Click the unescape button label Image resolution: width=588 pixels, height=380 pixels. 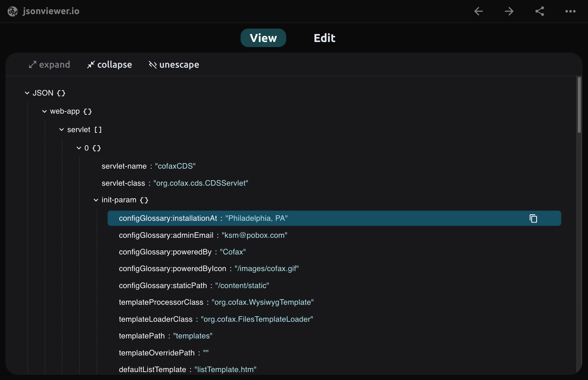tap(179, 64)
